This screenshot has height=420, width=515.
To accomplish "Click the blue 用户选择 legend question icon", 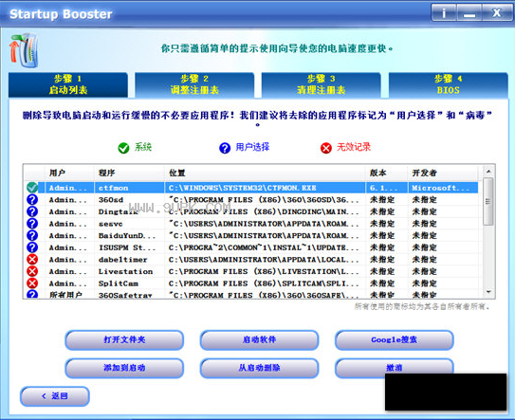I will [225, 148].
